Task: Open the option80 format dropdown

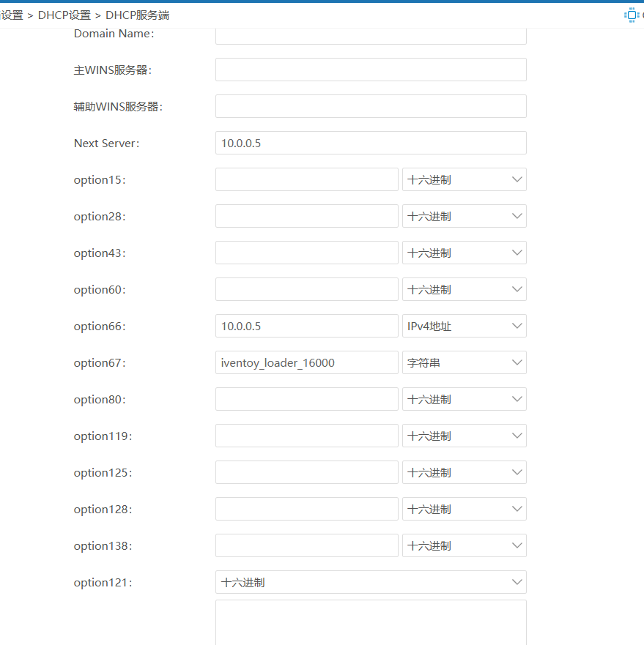Action: [x=464, y=399]
